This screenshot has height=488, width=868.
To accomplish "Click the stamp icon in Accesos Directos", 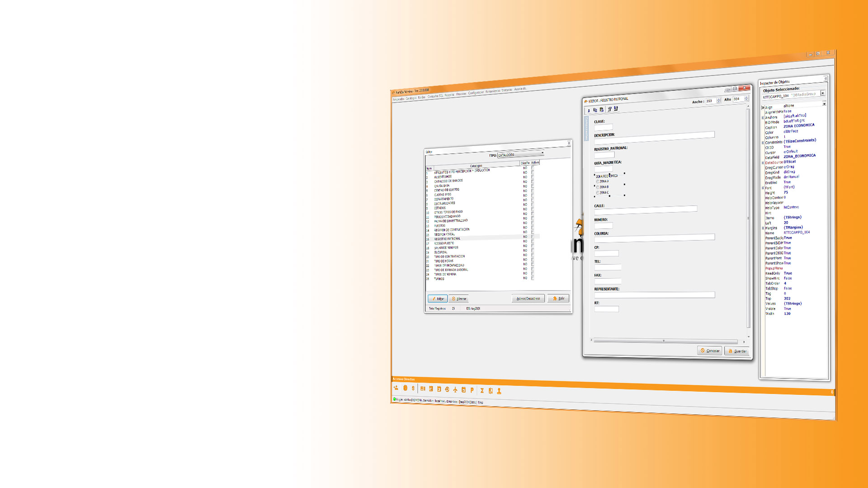I will pos(499,391).
